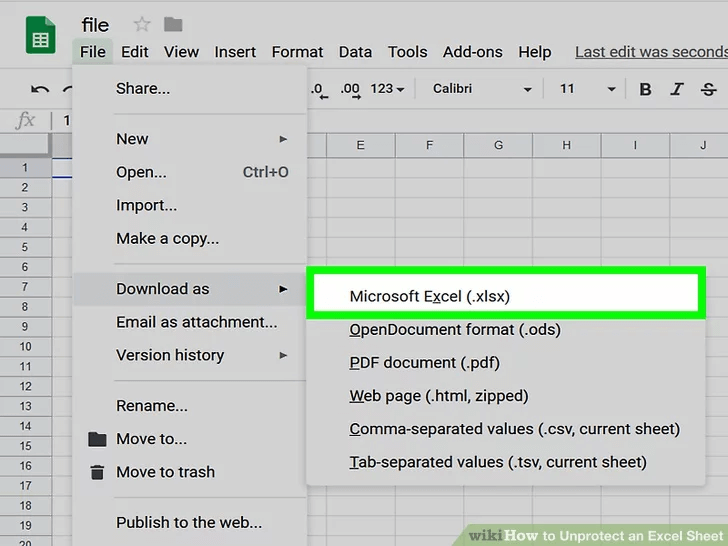Apply bold formatting with the B button
Image resolution: width=728 pixels, height=546 pixels.
[645, 89]
